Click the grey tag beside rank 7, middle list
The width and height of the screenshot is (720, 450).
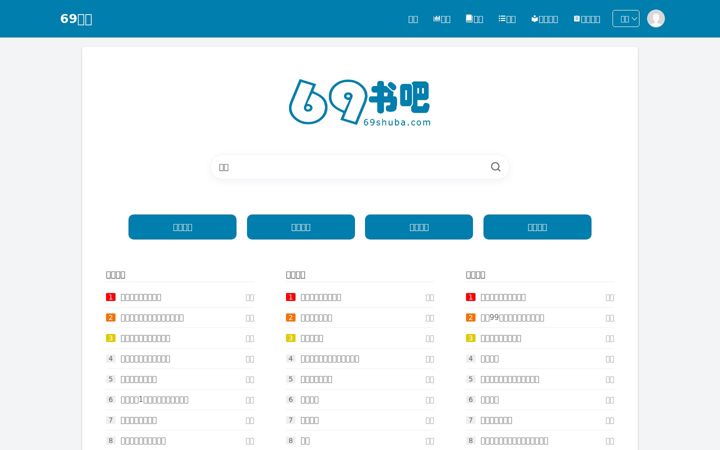tap(430, 421)
